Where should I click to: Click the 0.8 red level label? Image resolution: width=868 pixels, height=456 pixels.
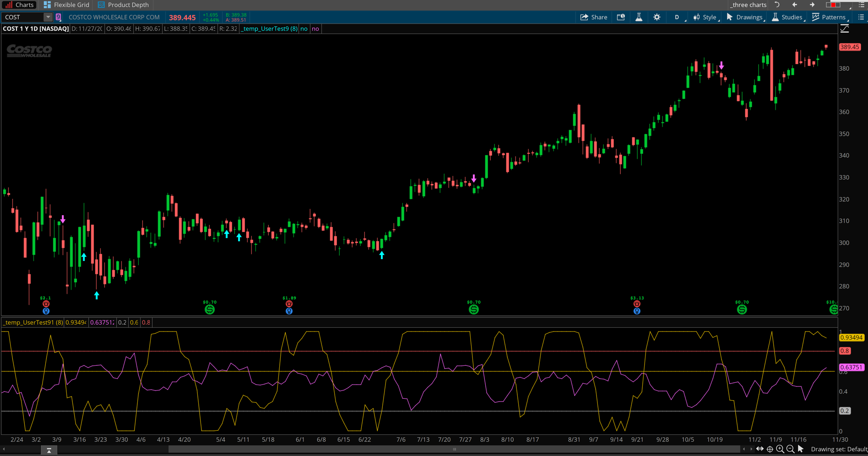(x=845, y=351)
